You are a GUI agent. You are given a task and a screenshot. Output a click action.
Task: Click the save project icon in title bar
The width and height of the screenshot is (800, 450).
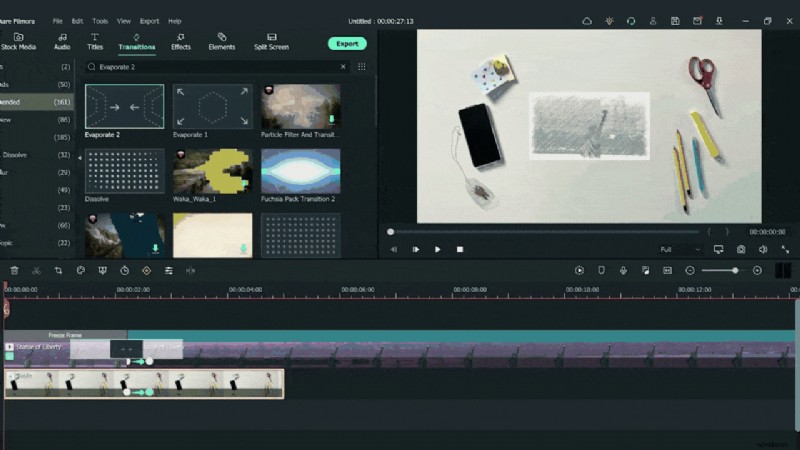[x=675, y=20]
